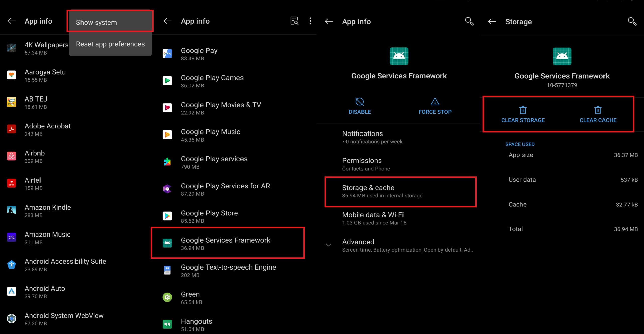This screenshot has width=644, height=334.
Task: Tap Airbnb 309 MB entry text
Action: 35,157
